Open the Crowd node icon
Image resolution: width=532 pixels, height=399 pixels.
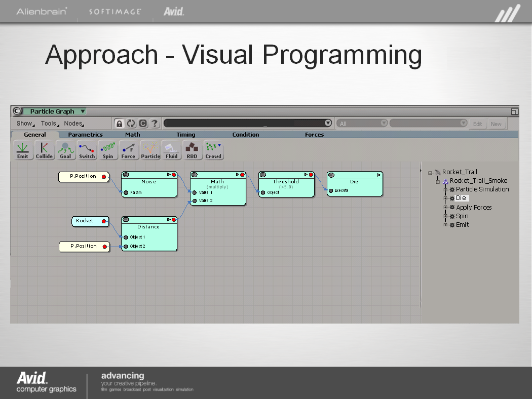coord(213,150)
